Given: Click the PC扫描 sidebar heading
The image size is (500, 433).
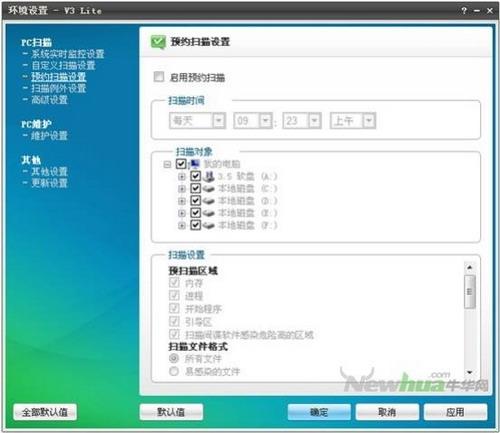Looking at the screenshot, I should pyautogui.click(x=36, y=42).
